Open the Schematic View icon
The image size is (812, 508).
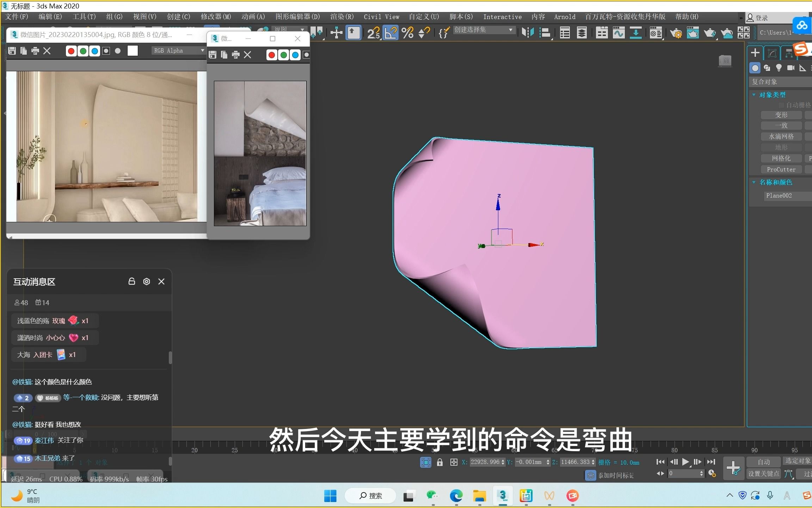(635, 33)
